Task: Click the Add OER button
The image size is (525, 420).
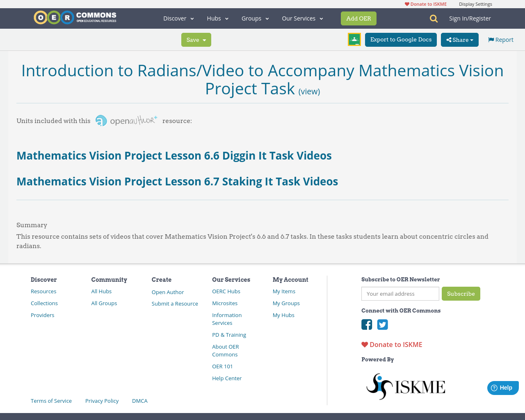Action: click(x=358, y=18)
